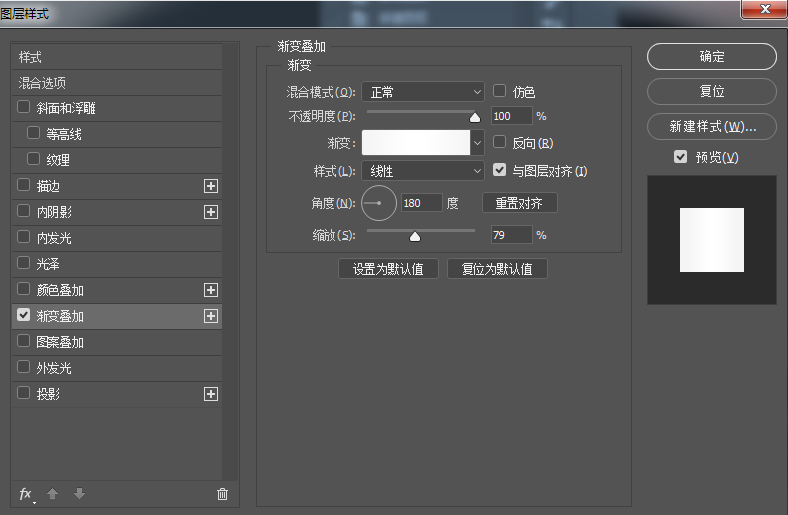Select 样式 at top of list

point(117,57)
